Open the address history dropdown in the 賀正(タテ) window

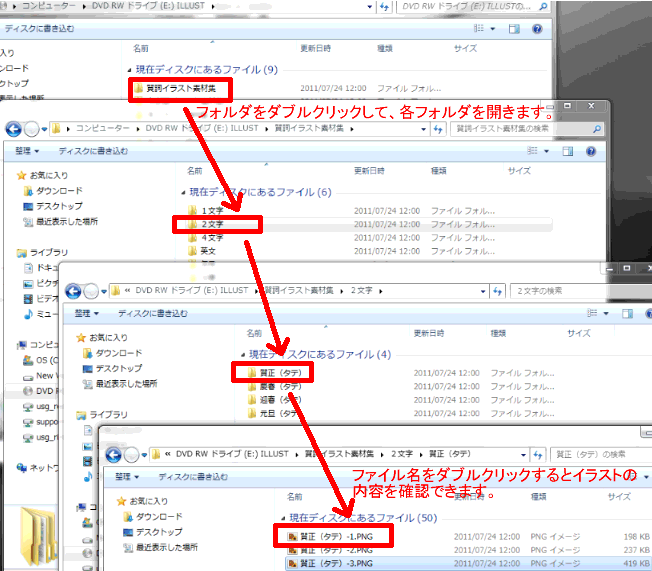click(x=523, y=455)
